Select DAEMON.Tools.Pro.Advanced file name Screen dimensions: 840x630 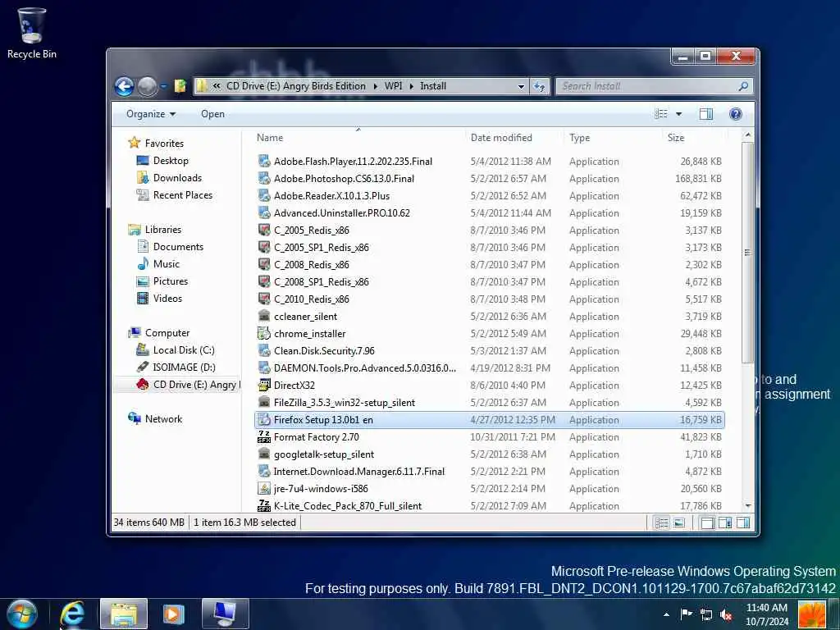click(365, 368)
